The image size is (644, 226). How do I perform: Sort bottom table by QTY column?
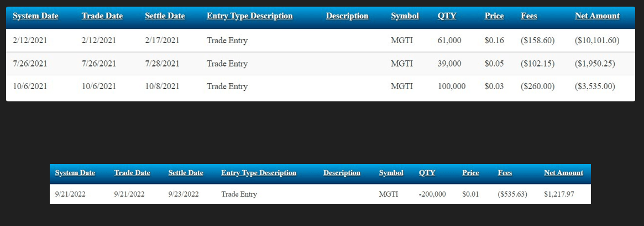coord(427,173)
